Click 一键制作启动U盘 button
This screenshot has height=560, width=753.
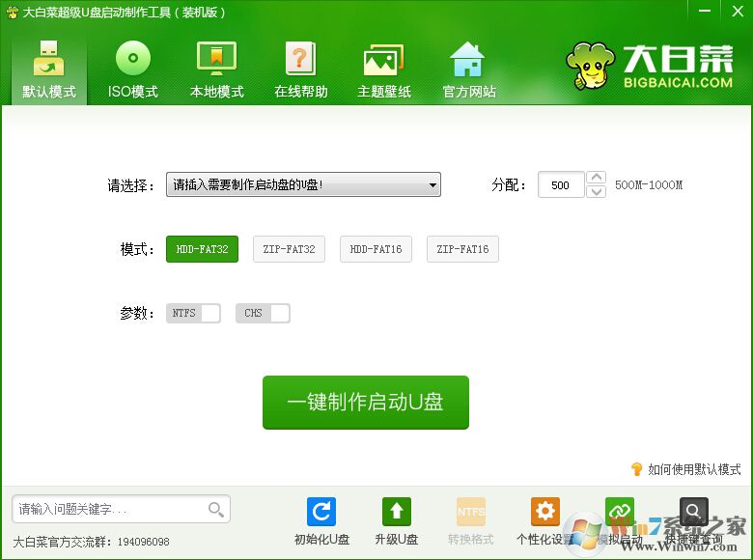[366, 403]
